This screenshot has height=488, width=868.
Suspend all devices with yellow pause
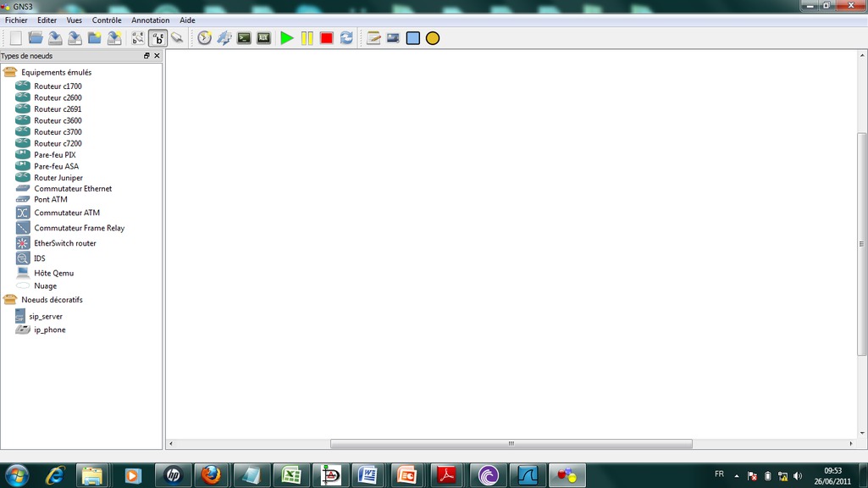pyautogui.click(x=307, y=38)
